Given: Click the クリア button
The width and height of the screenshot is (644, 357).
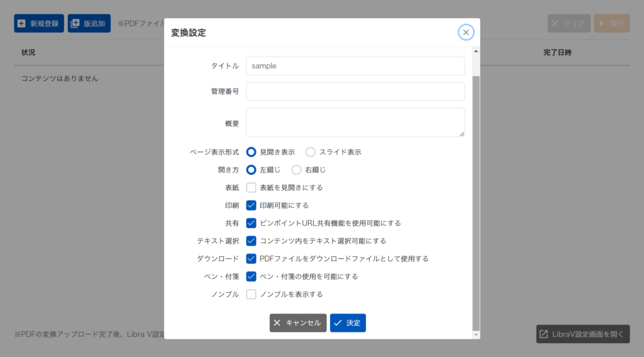Looking at the screenshot, I should point(569,23).
